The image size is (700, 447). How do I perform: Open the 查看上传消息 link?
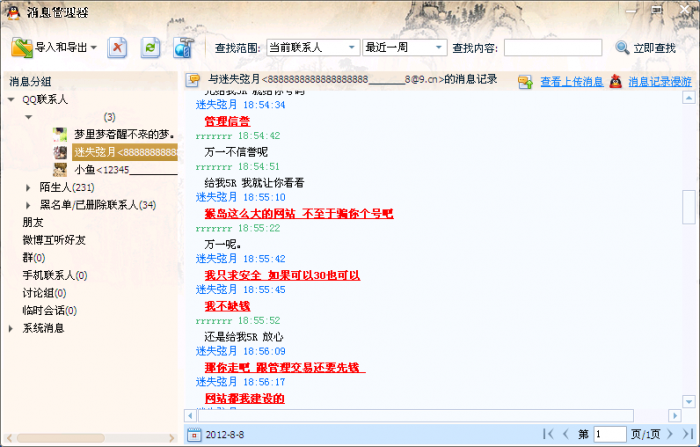[571, 82]
